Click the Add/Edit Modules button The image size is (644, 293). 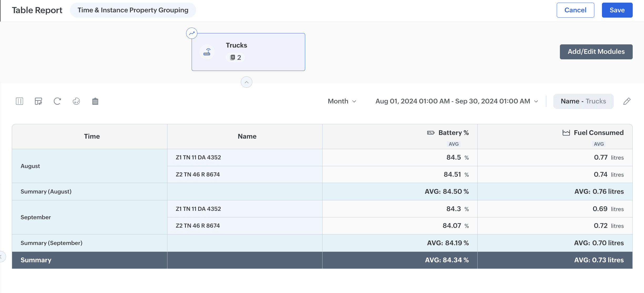596,51
